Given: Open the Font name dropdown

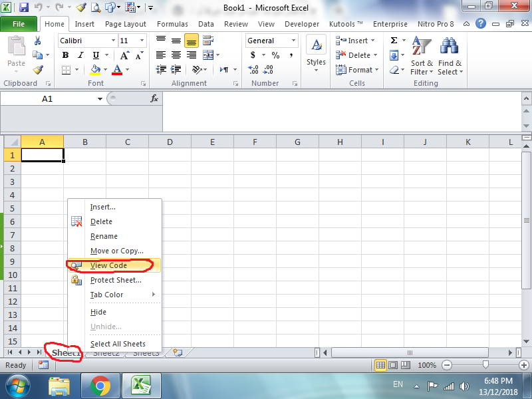Looking at the screenshot, I should pos(113,41).
